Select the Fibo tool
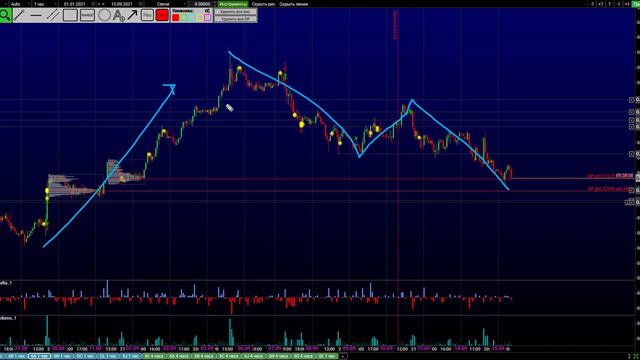The height and width of the screenshot is (360, 640). coord(147,15)
